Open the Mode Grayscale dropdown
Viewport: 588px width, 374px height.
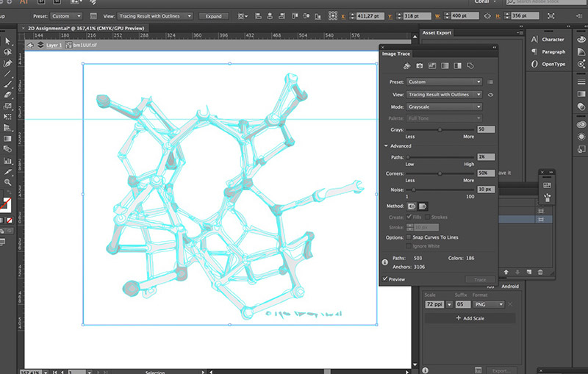pos(445,107)
